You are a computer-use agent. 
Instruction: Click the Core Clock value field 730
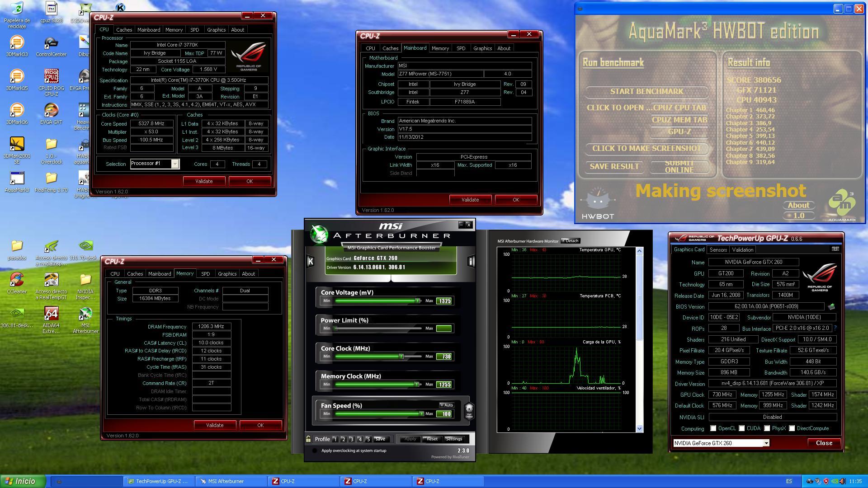tap(444, 357)
